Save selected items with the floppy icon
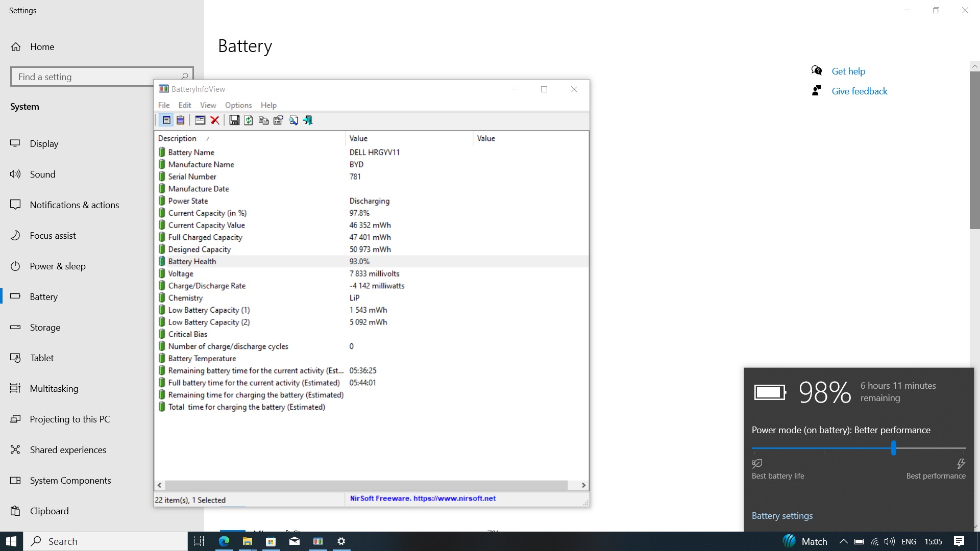 tap(234, 120)
